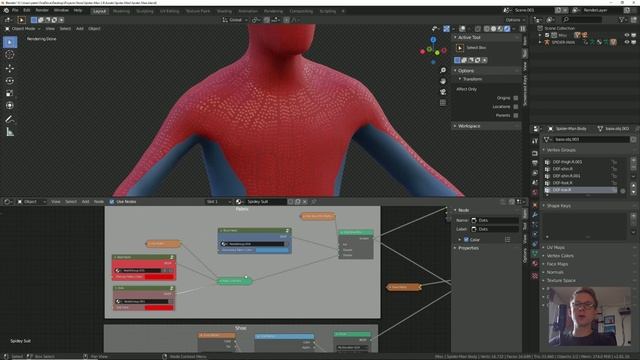This screenshot has width=640, height=360.
Task: Select the Annotate tool
Action: tap(10, 119)
